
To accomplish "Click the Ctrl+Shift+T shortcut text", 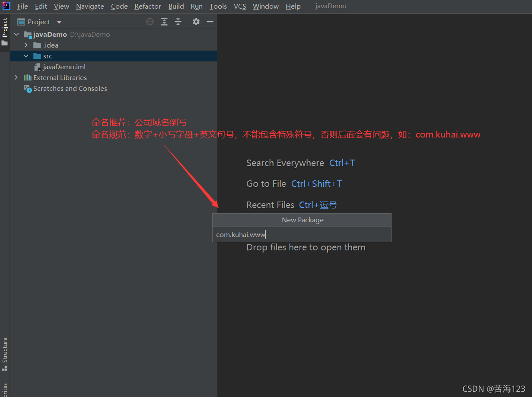I will tap(316, 184).
